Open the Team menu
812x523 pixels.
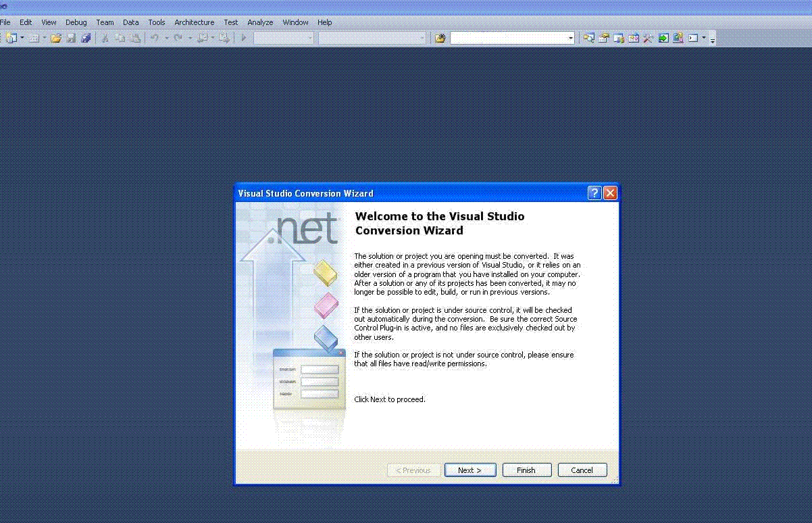tap(105, 22)
